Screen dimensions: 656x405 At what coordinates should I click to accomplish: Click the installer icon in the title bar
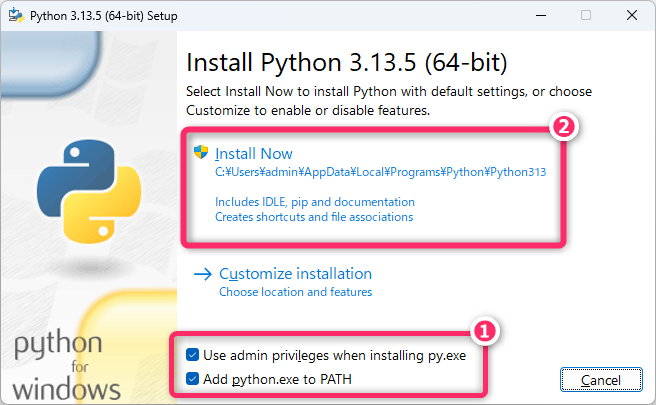15,15
